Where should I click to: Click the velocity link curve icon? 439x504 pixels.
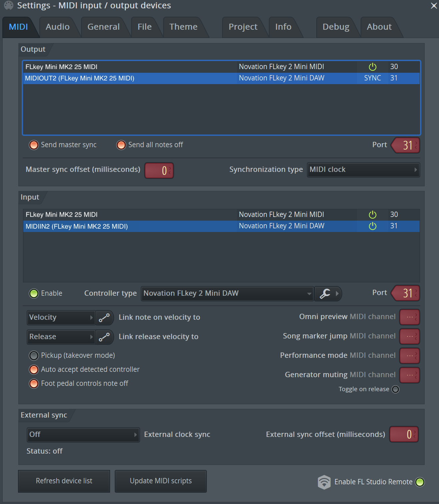click(104, 317)
